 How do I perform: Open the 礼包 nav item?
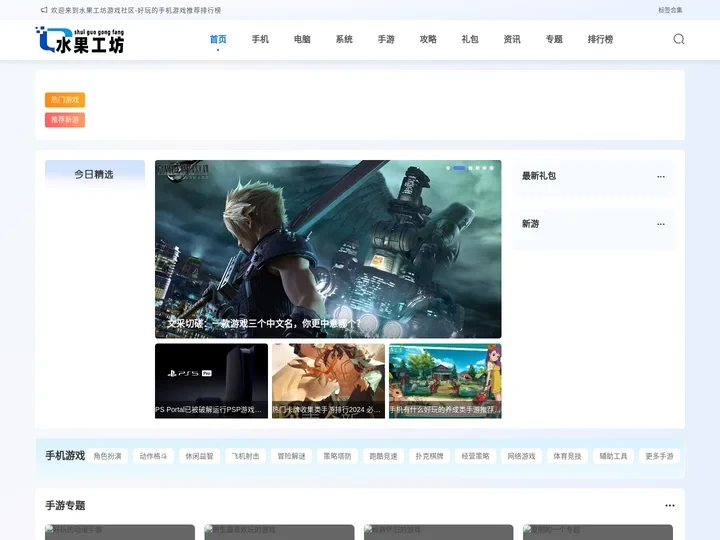470,39
